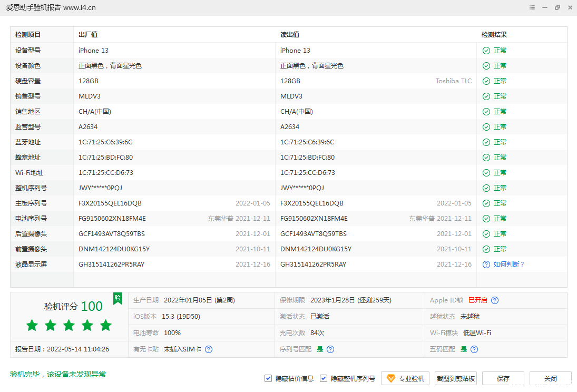Open the 如何判断？ link
Screen dimensions: 577x392
point(509,264)
